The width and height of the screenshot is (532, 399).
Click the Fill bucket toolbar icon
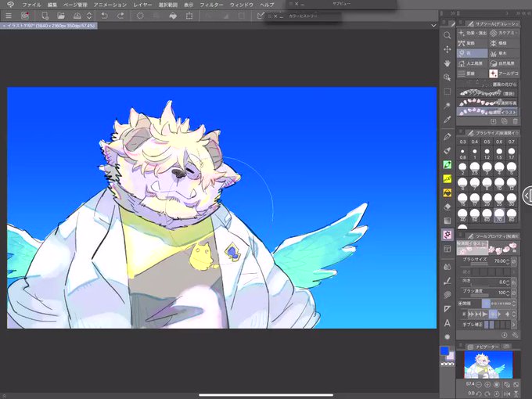pyautogui.click(x=173, y=16)
